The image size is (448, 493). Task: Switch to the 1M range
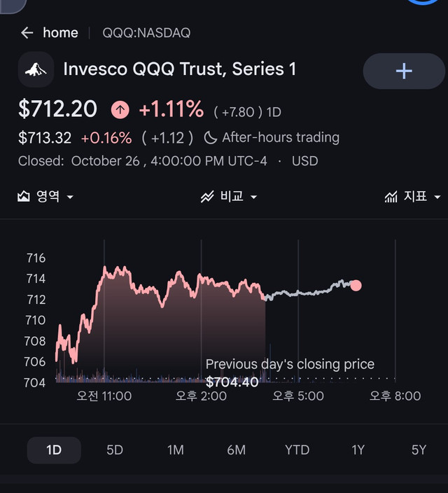176,450
